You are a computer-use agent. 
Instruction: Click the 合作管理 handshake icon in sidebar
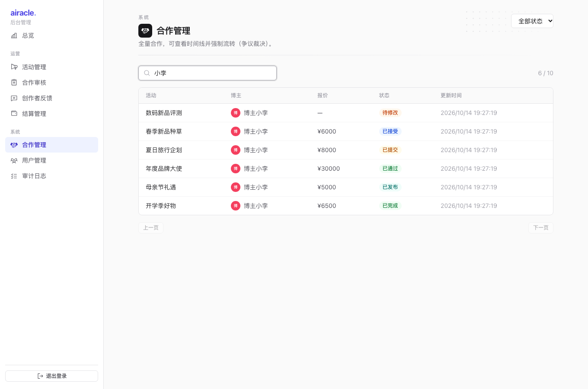[x=14, y=145]
